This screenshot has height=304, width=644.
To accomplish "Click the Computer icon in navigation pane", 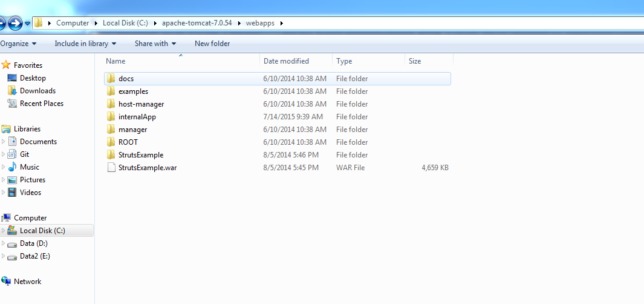I will (x=6, y=217).
